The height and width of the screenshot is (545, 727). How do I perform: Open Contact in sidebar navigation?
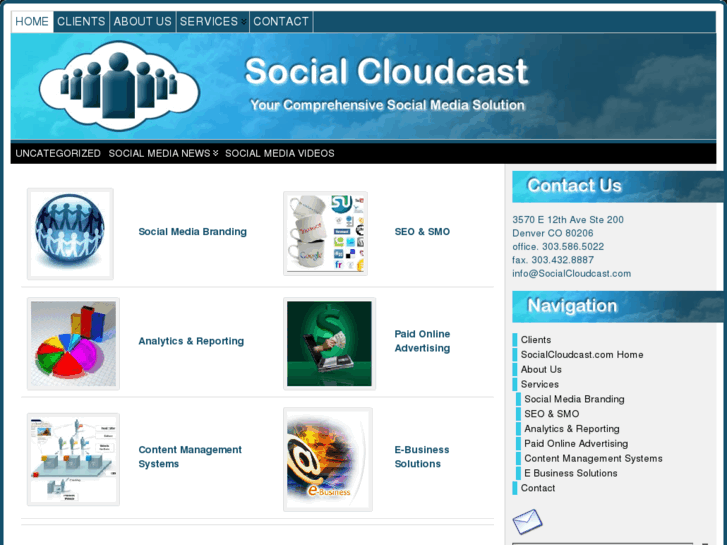[537, 488]
